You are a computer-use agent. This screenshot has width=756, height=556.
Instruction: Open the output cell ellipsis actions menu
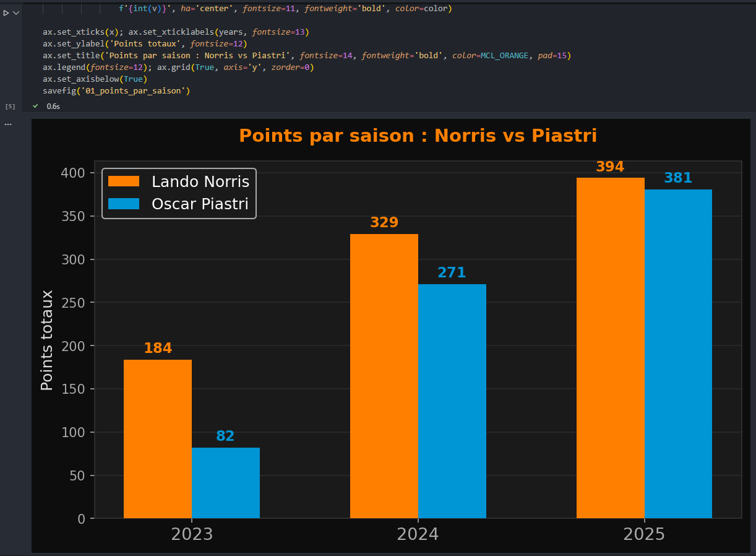[8, 124]
